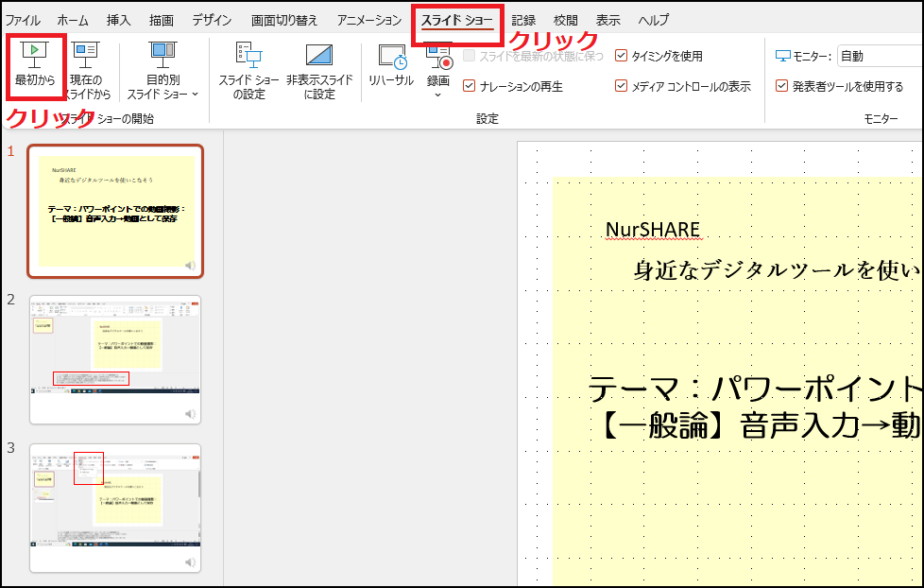The height and width of the screenshot is (588, 924).
Task: Switch to the 挿入 tab
Action: coord(118,20)
